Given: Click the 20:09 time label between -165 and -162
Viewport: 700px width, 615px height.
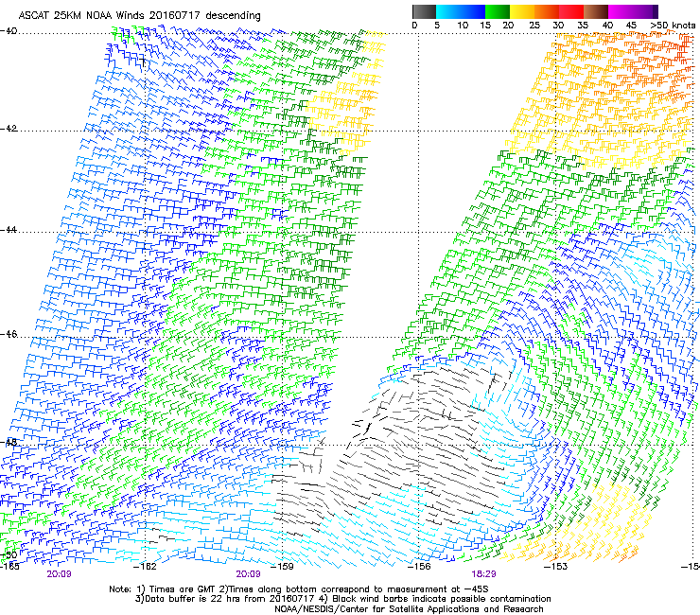Looking at the screenshot, I should point(59,574).
